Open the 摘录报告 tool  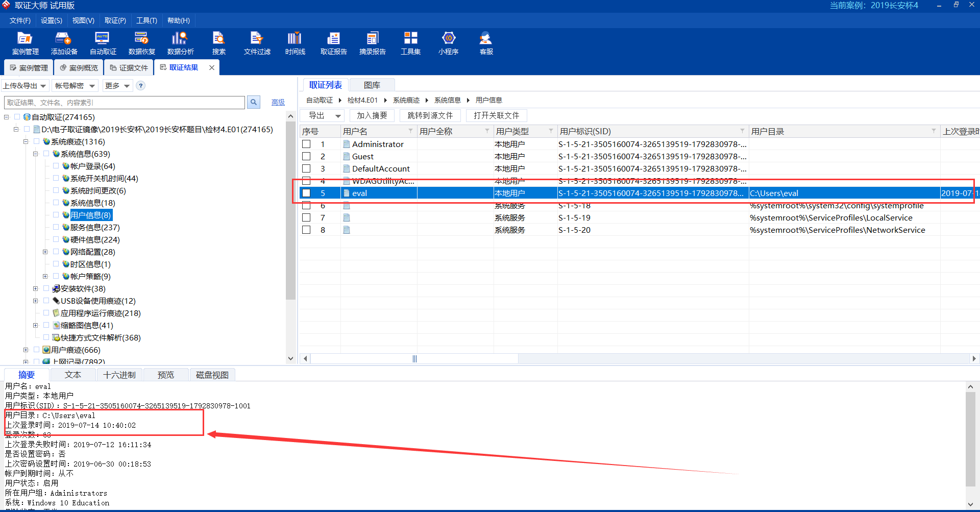(372, 43)
